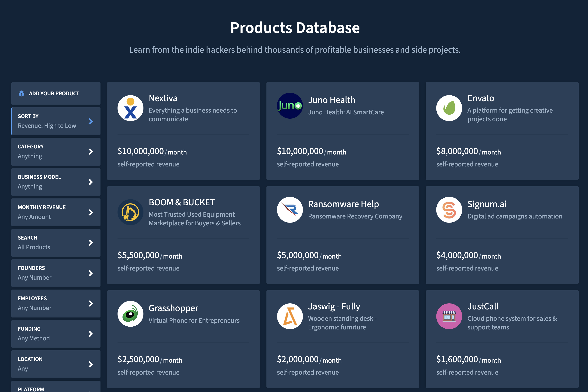Expand the Funding filter chevron

[91, 334]
